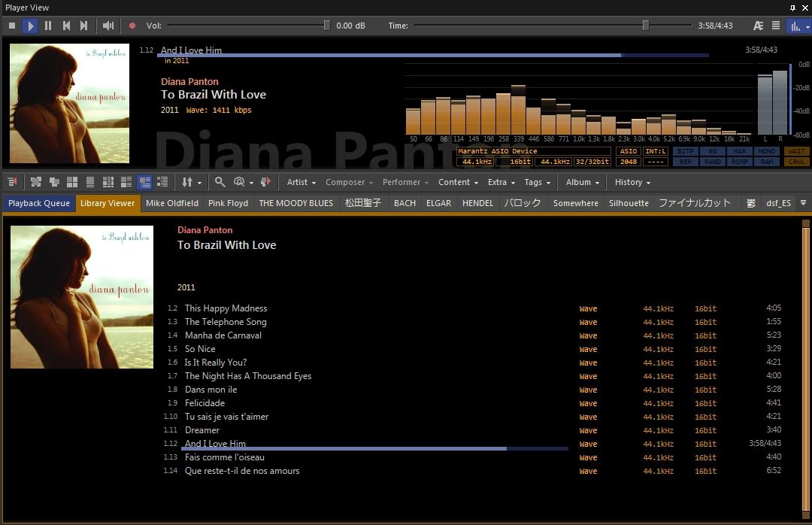Select the Library Viewer tab
Image resolution: width=812 pixels, height=525 pixels.
pos(108,203)
